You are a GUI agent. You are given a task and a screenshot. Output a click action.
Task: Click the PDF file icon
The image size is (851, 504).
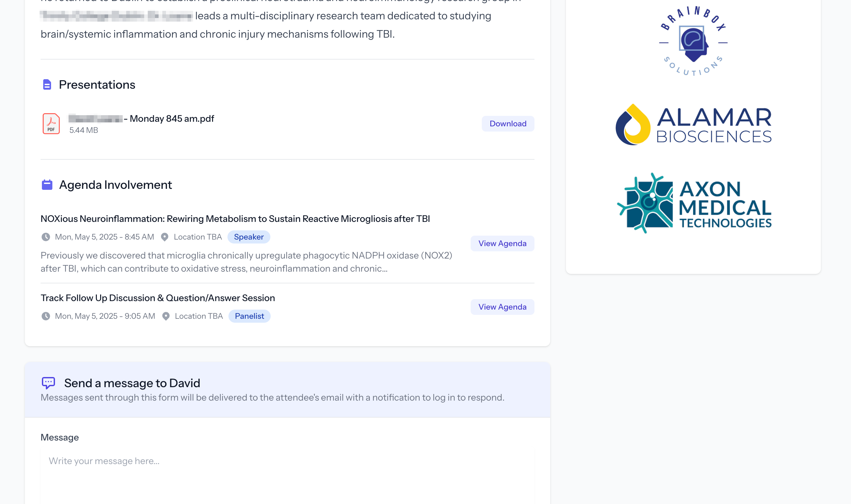coord(51,124)
